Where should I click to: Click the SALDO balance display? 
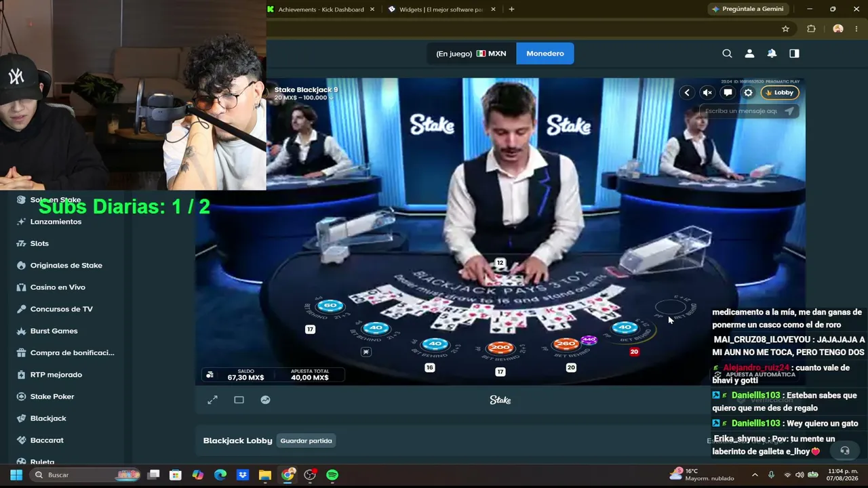[x=245, y=375]
